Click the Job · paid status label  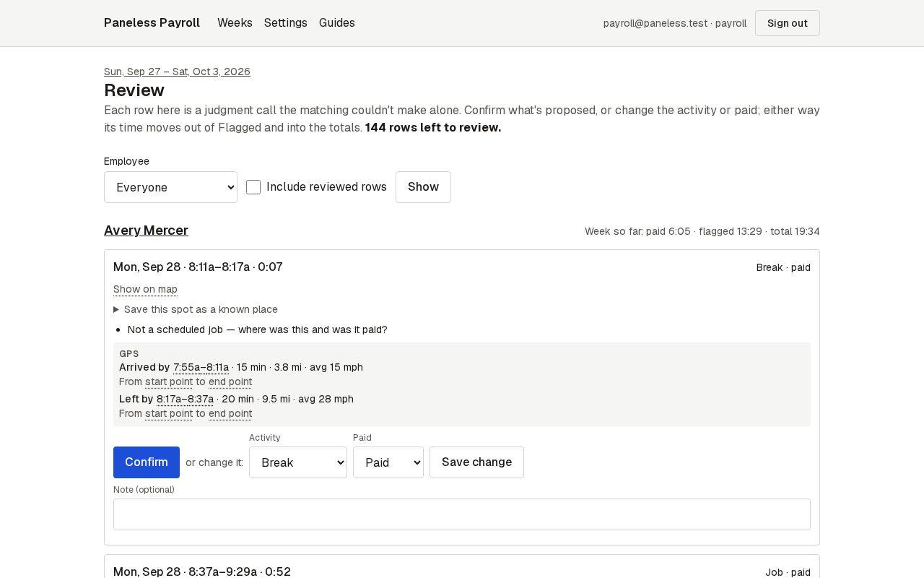pos(788,572)
